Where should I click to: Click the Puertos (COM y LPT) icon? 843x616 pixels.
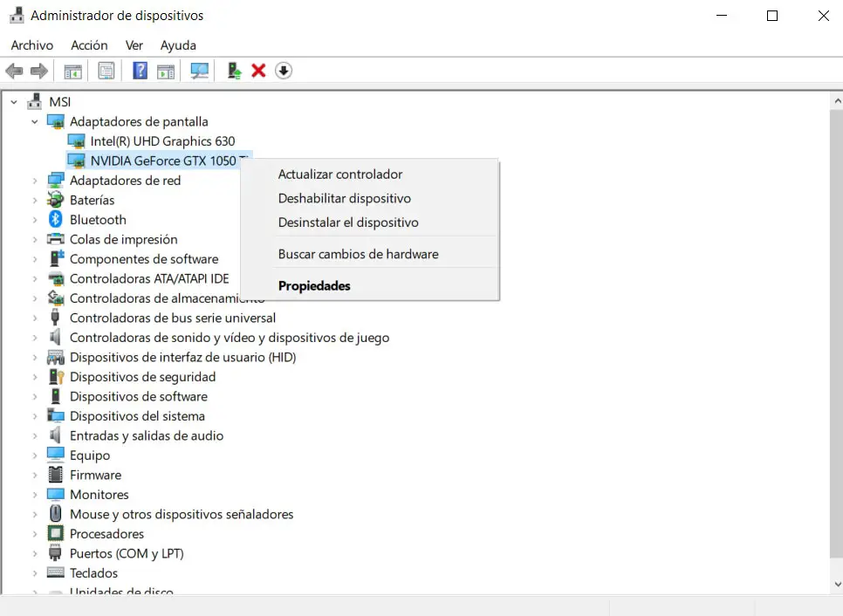pyautogui.click(x=55, y=552)
